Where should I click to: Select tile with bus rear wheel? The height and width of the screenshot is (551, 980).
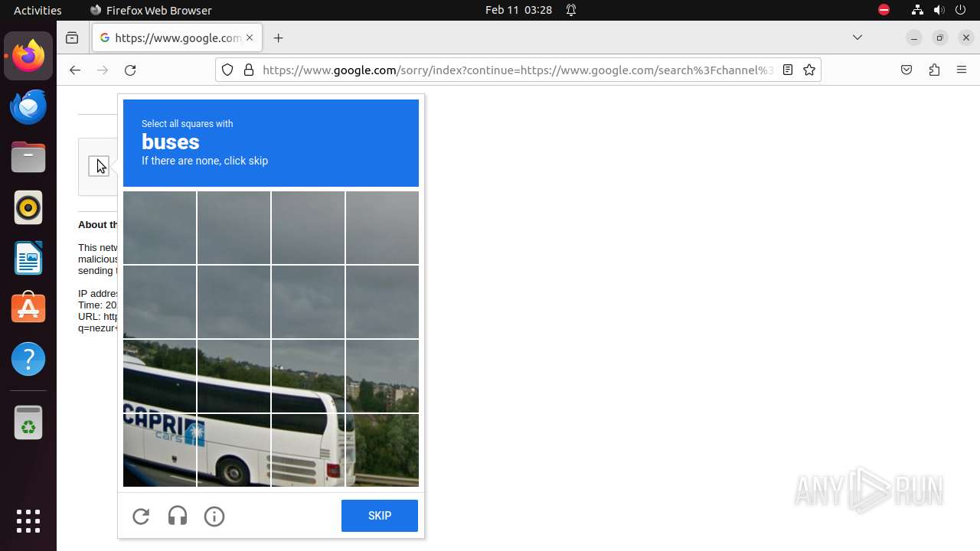coord(234,450)
